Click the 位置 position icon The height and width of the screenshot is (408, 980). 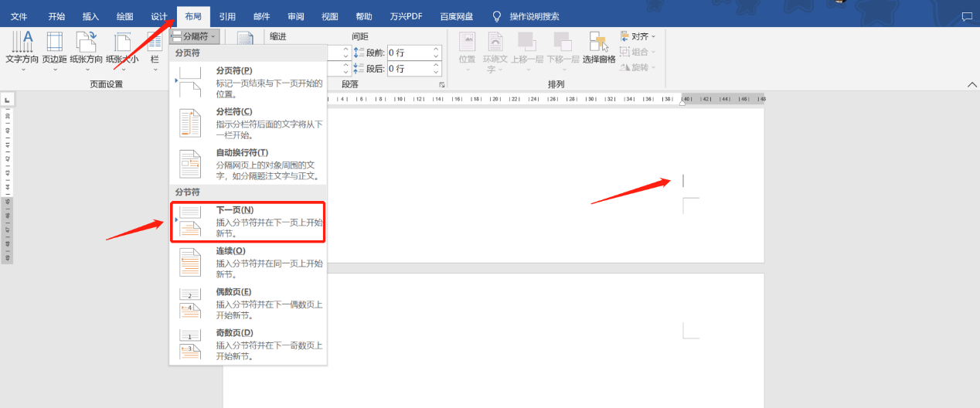click(x=467, y=42)
